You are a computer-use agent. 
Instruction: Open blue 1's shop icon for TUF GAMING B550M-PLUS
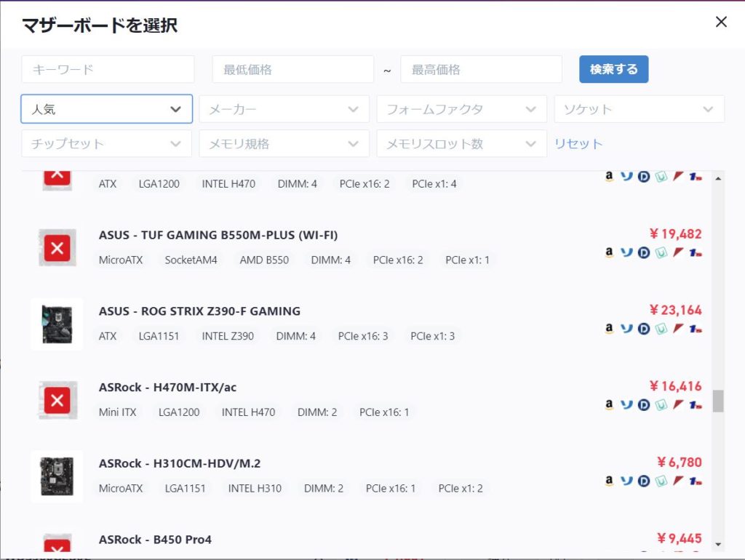[x=696, y=252]
